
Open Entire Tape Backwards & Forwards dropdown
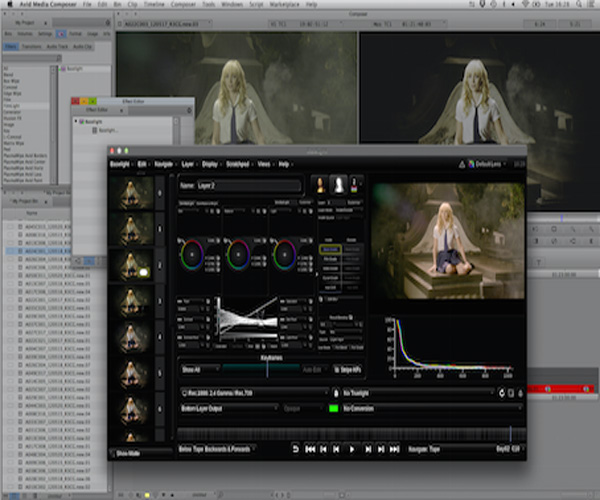click(x=217, y=449)
